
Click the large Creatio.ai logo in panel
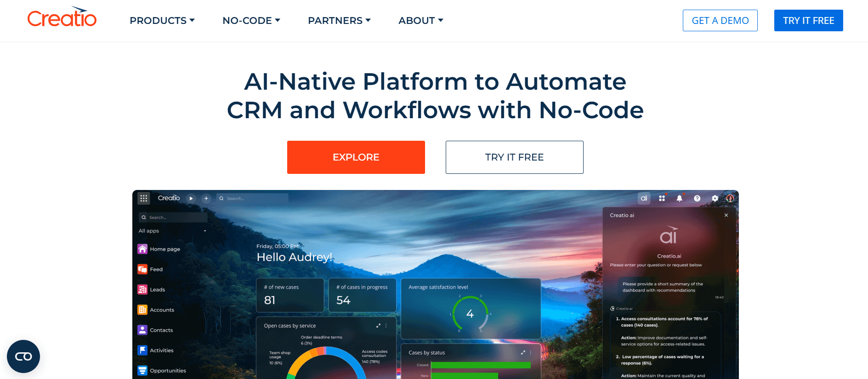click(x=669, y=235)
